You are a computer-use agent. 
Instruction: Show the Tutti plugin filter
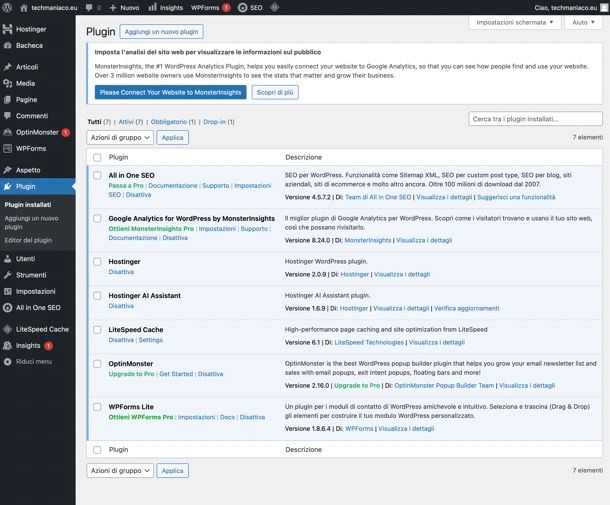coord(95,122)
